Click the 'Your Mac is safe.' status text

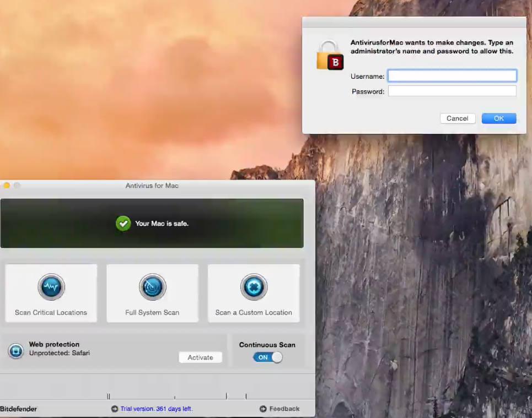pos(162,224)
